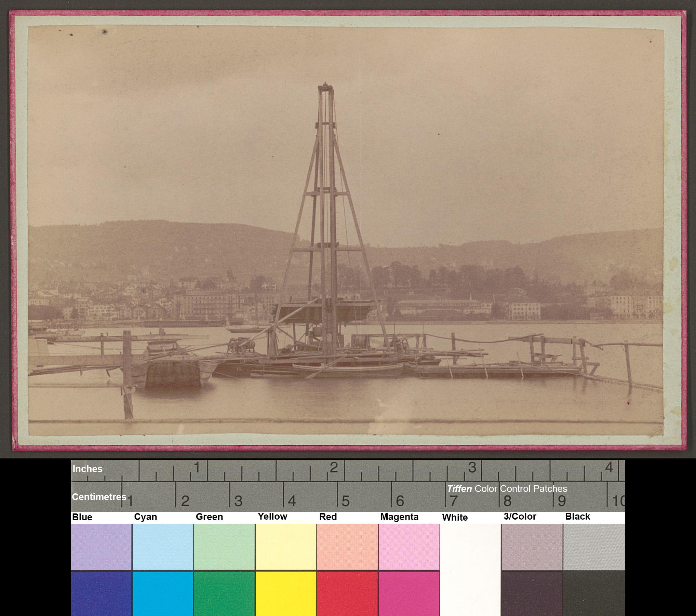Screen dimensions: 696x616
Task: Click the 9 centimetre ruler mark
Action: pos(562,501)
